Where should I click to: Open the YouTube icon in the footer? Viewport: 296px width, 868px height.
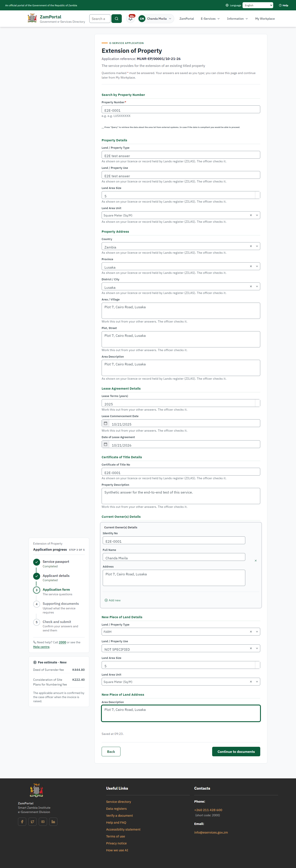tap(43, 821)
